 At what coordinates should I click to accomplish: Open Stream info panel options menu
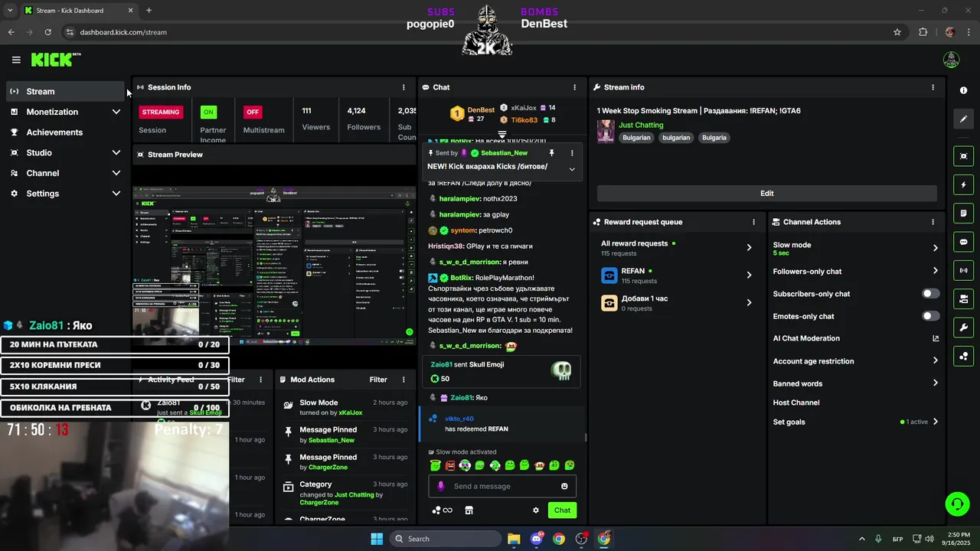933,87
